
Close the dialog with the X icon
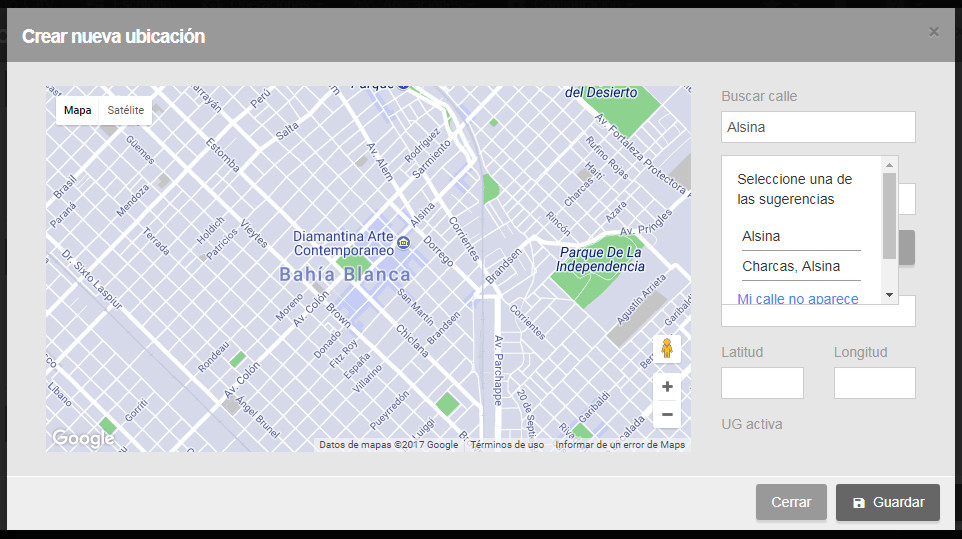933,32
